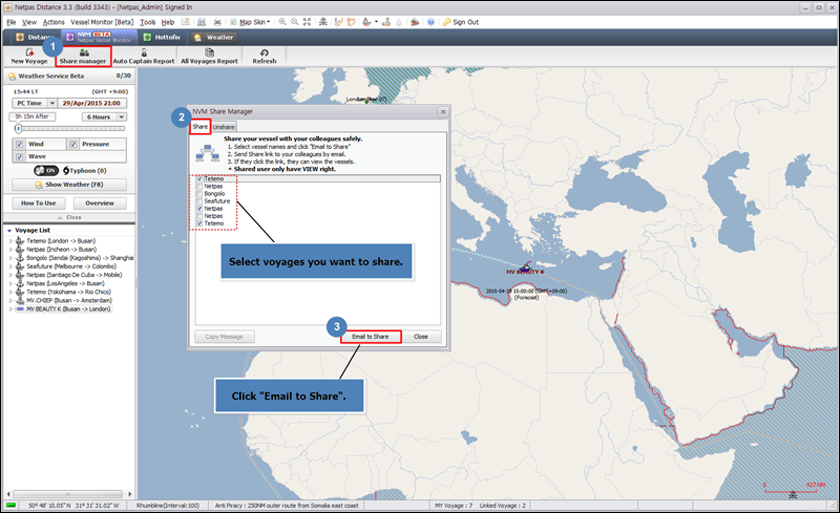840x513 pixels.
Task: Collapse the weather panel with the Close bar
Action: point(69,217)
